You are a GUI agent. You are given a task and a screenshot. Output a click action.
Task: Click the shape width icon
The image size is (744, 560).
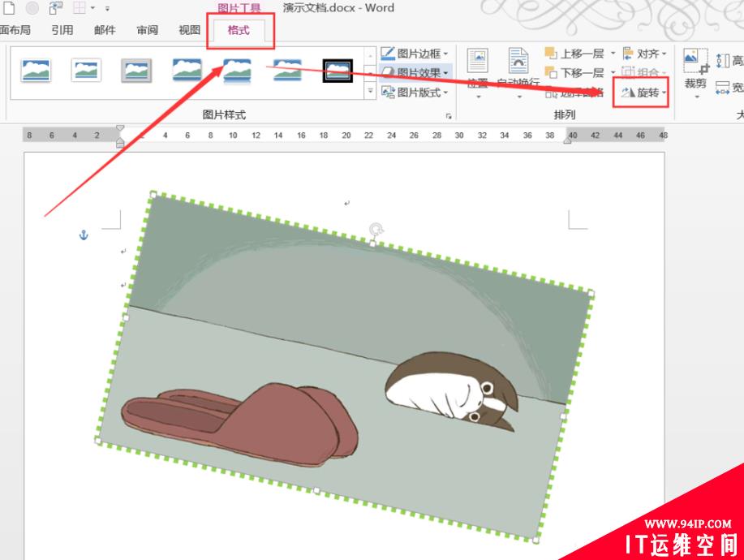click(722, 88)
